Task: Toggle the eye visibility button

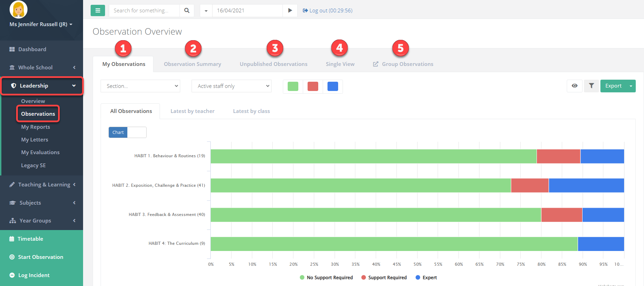Action: click(x=575, y=86)
